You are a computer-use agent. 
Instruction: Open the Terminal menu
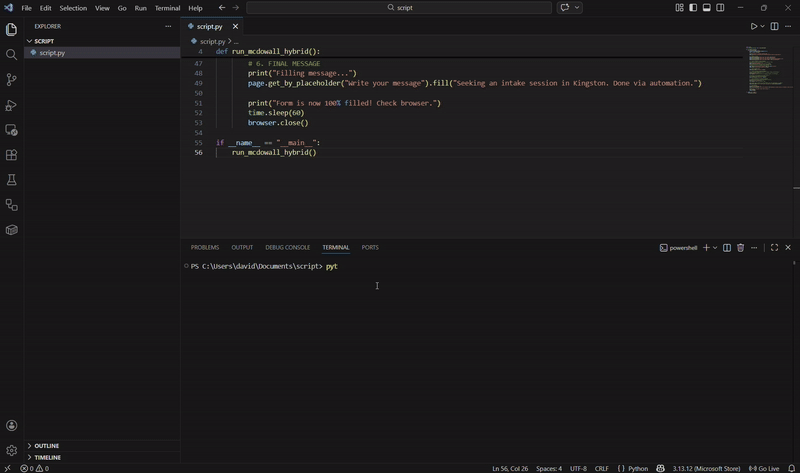click(x=167, y=8)
